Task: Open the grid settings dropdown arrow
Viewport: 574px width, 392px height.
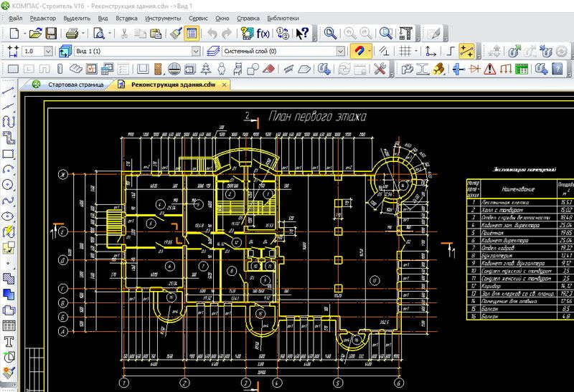Action: [416, 51]
